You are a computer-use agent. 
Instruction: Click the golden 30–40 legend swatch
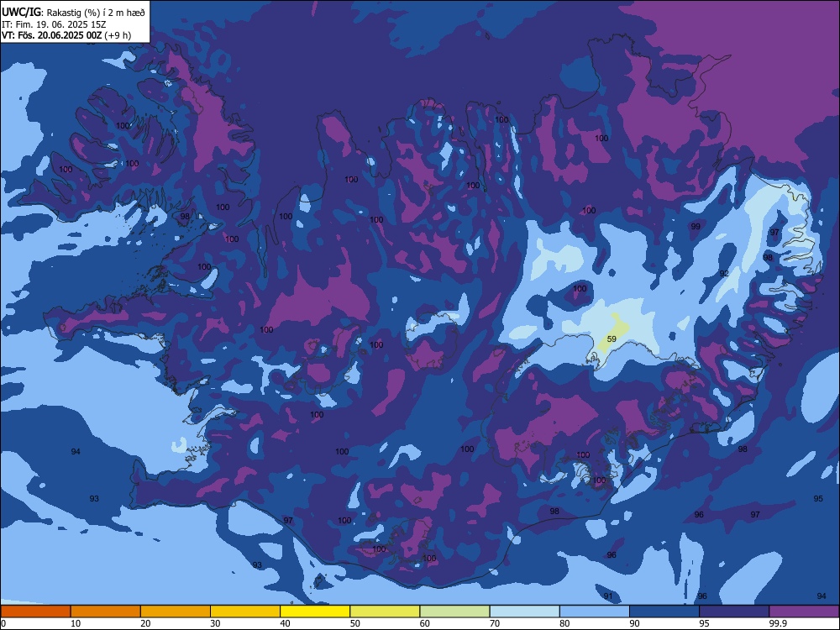point(245,612)
